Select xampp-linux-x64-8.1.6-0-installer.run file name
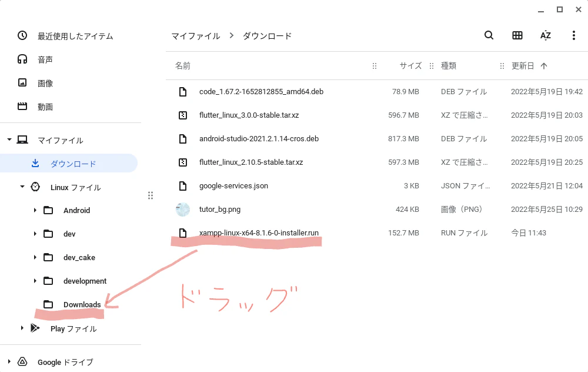The width and height of the screenshot is (588, 372). point(259,232)
